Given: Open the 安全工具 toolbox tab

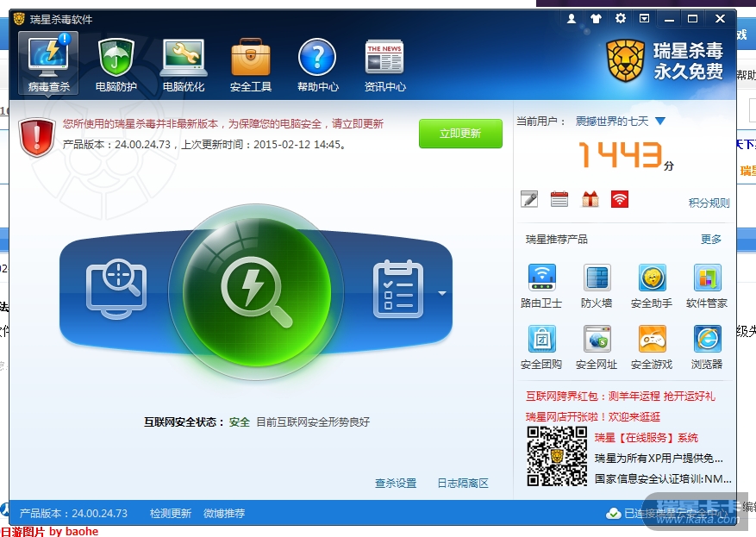Looking at the screenshot, I should 251,65.
